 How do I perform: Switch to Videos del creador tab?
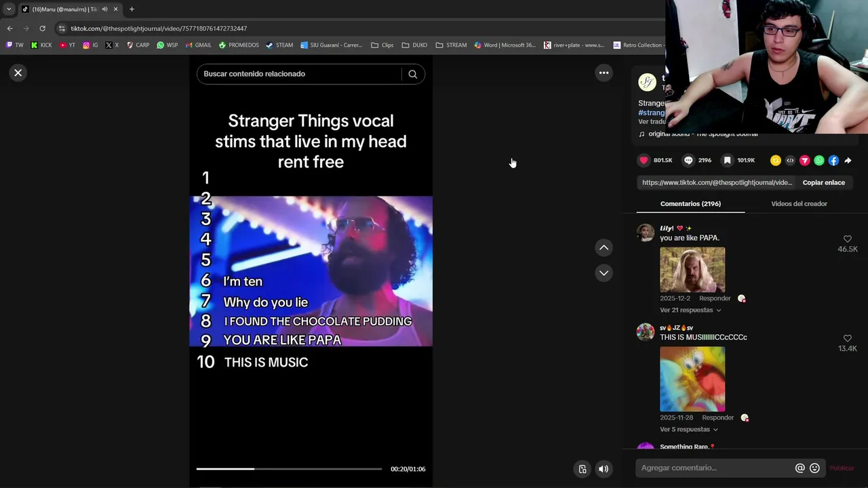pos(799,203)
